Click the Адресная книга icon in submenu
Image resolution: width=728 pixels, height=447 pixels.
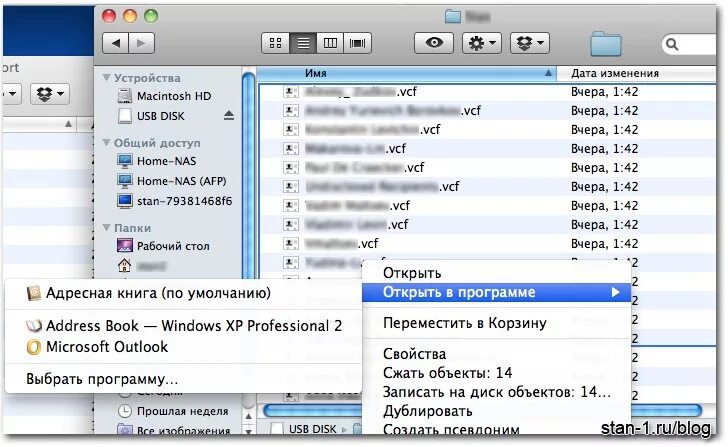click(33, 293)
